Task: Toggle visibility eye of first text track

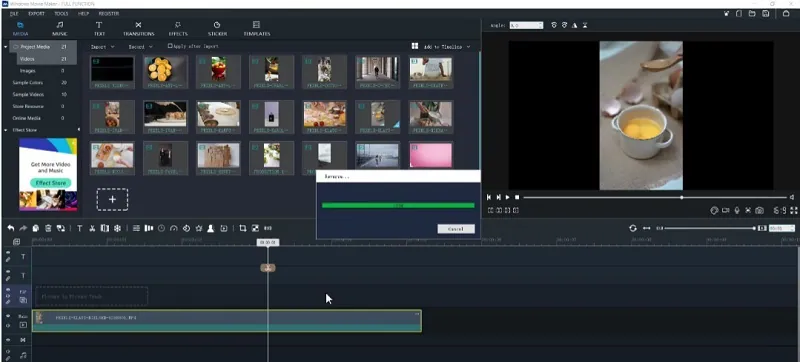Action: (8, 252)
